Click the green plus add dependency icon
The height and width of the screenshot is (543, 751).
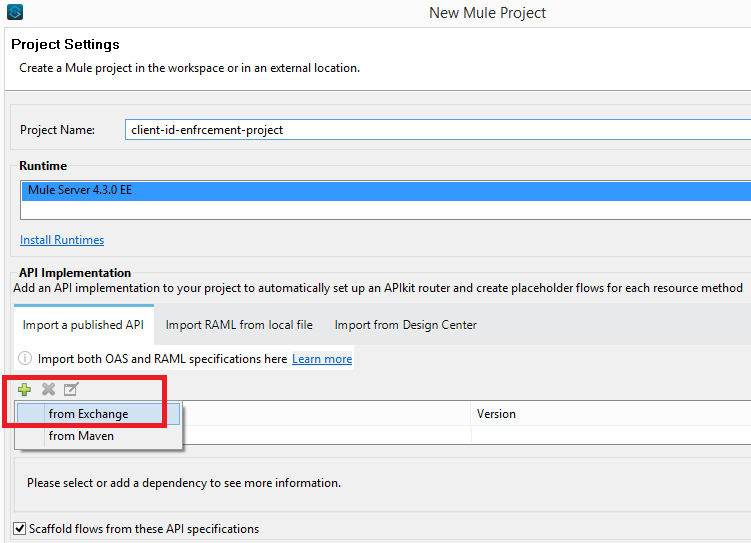click(x=25, y=389)
